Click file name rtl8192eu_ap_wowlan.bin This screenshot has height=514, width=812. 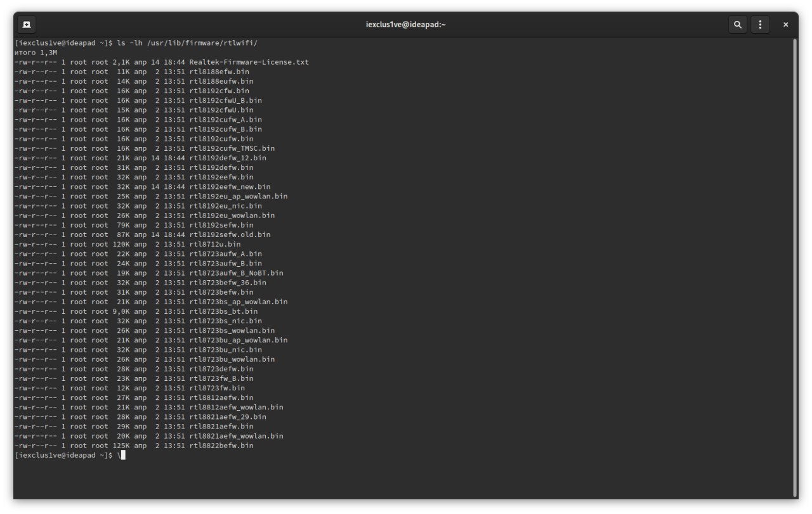click(238, 196)
